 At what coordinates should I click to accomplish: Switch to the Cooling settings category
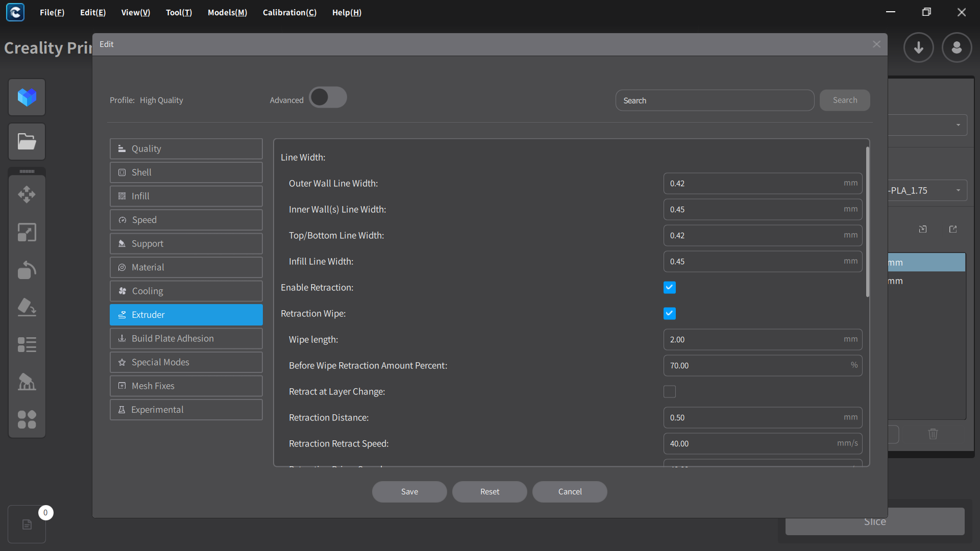click(x=186, y=291)
